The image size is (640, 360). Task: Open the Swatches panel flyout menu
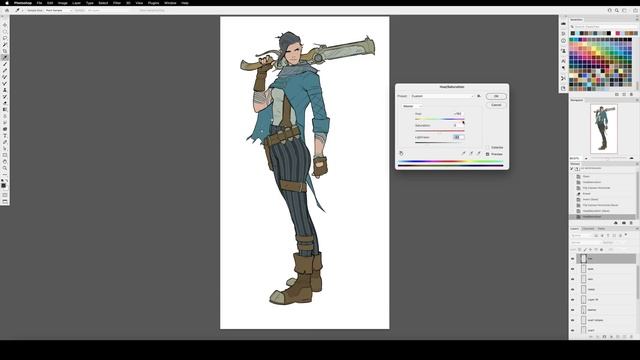coord(637,20)
